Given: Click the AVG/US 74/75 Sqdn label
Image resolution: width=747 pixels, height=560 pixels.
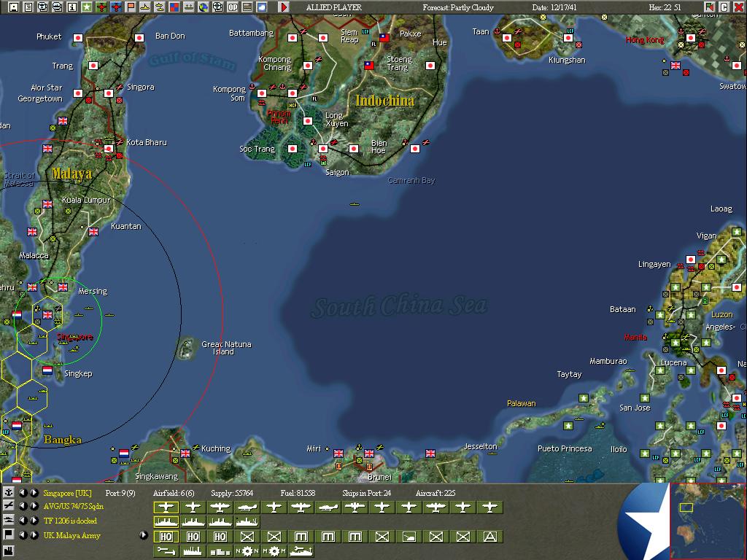Looking at the screenshot, I should coord(74,506).
